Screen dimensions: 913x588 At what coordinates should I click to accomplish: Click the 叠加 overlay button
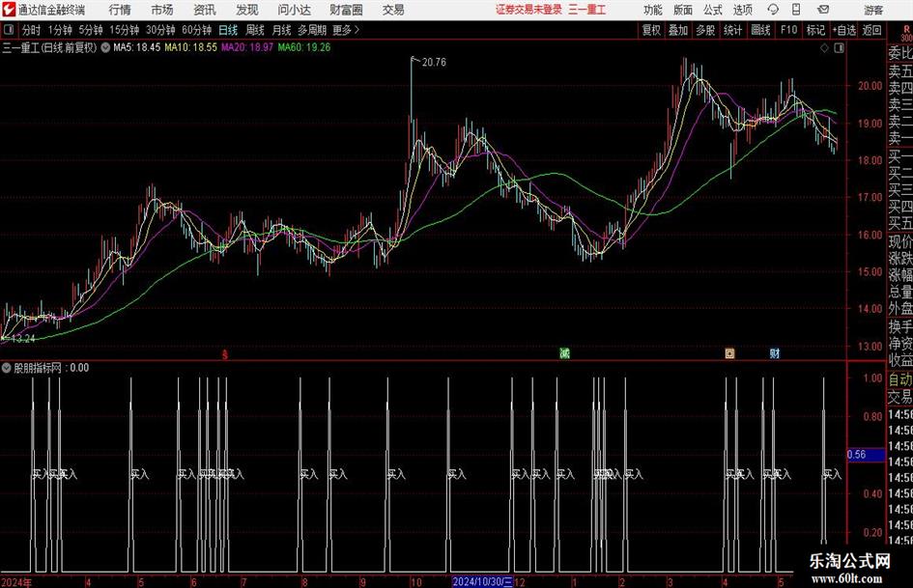point(678,30)
